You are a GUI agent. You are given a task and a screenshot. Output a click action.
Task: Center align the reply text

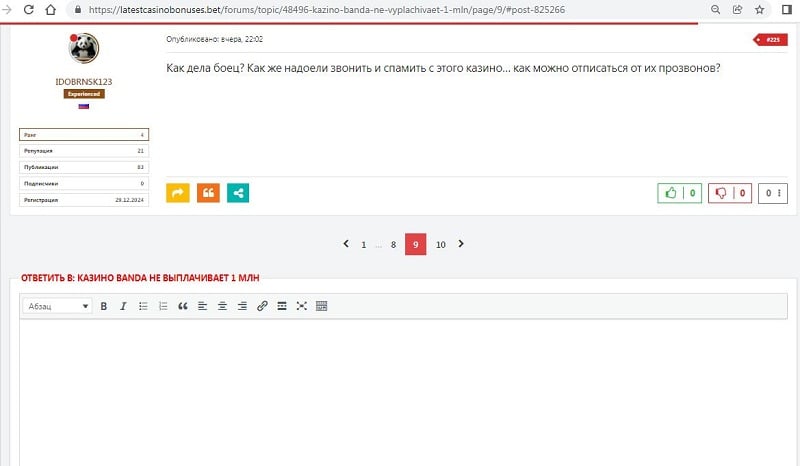(222, 306)
